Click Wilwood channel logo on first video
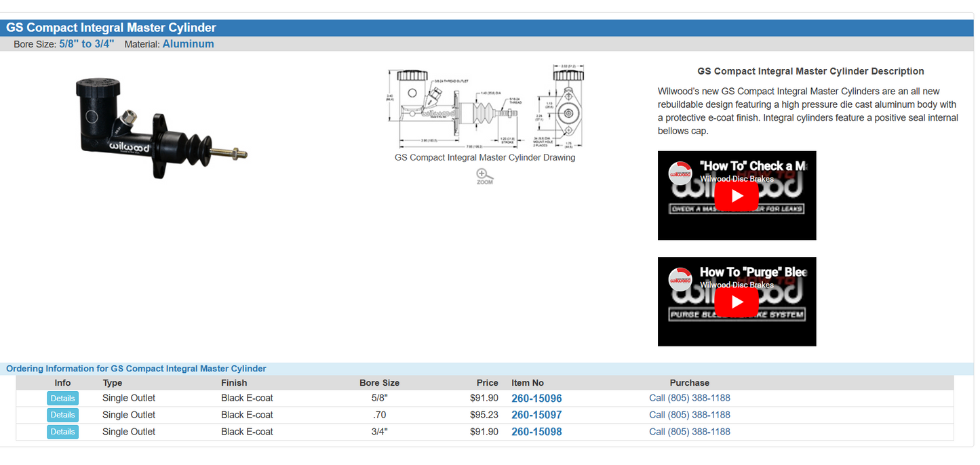The width and height of the screenshot is (980, 465). point(680,173)
